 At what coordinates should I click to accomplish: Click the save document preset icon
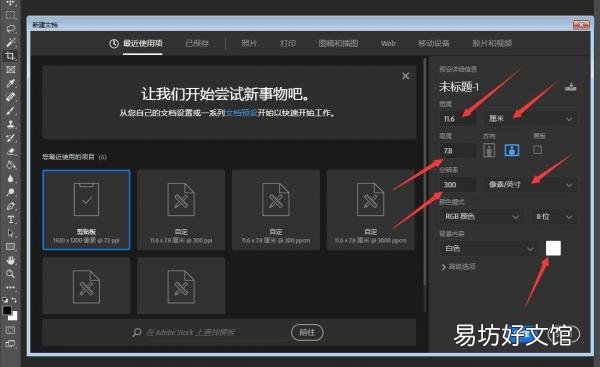571,87
